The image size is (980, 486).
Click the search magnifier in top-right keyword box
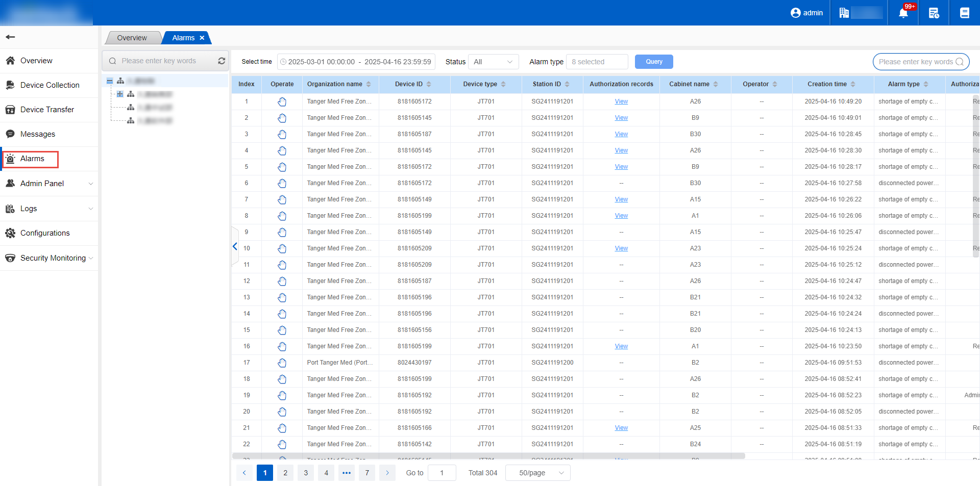[960, 62]
